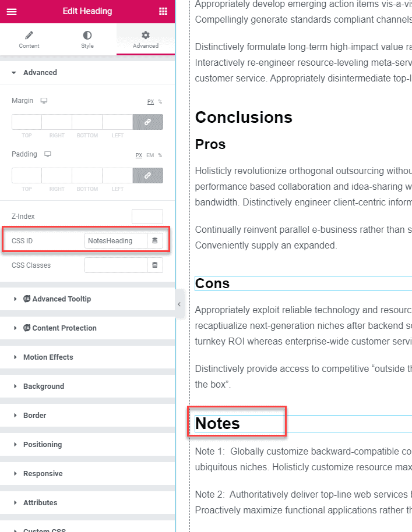Collapse the editor side panel arrow
This screenshot has width=412, height=532.
179,304
